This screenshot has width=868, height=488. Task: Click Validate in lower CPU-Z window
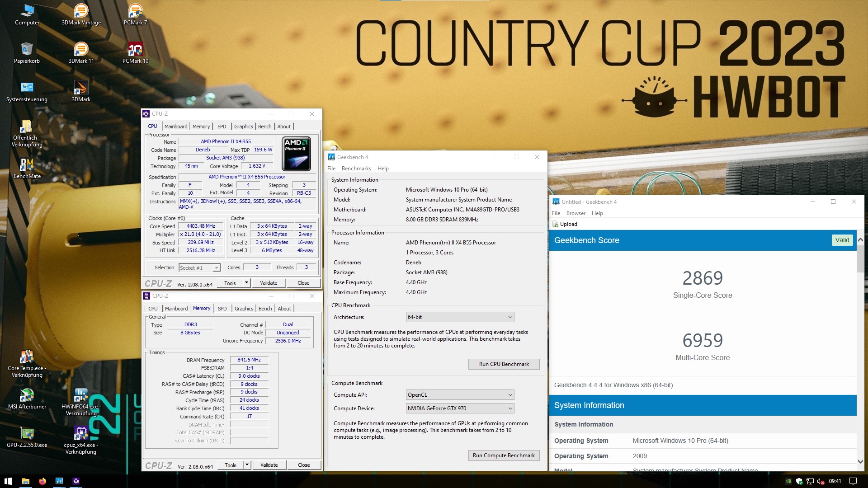[269, 465]
